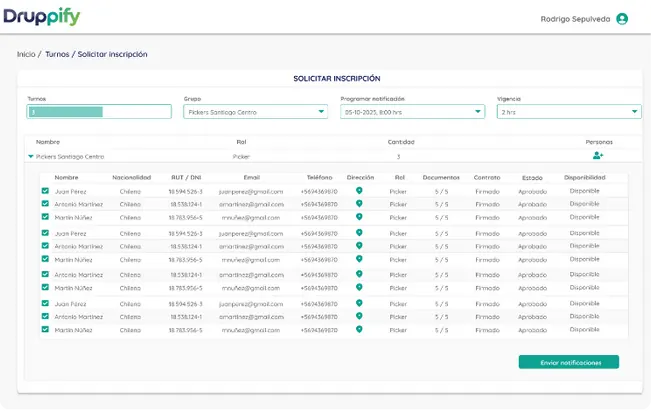Collapse the Pickers Santiago Centro group triangle
Image resolution: width=651 pixels, height=411 pixels.
pyautogui.click(x=31, y=157)
